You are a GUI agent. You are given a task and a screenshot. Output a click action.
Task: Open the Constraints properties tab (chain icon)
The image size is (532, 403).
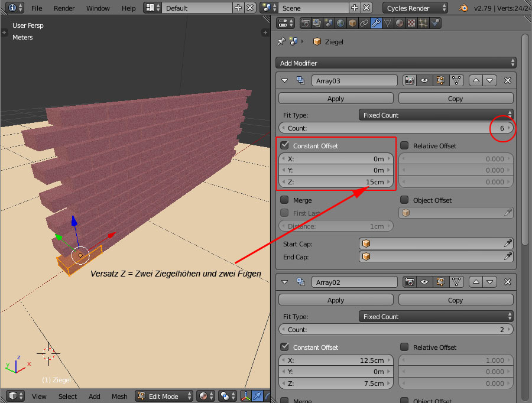365,24
